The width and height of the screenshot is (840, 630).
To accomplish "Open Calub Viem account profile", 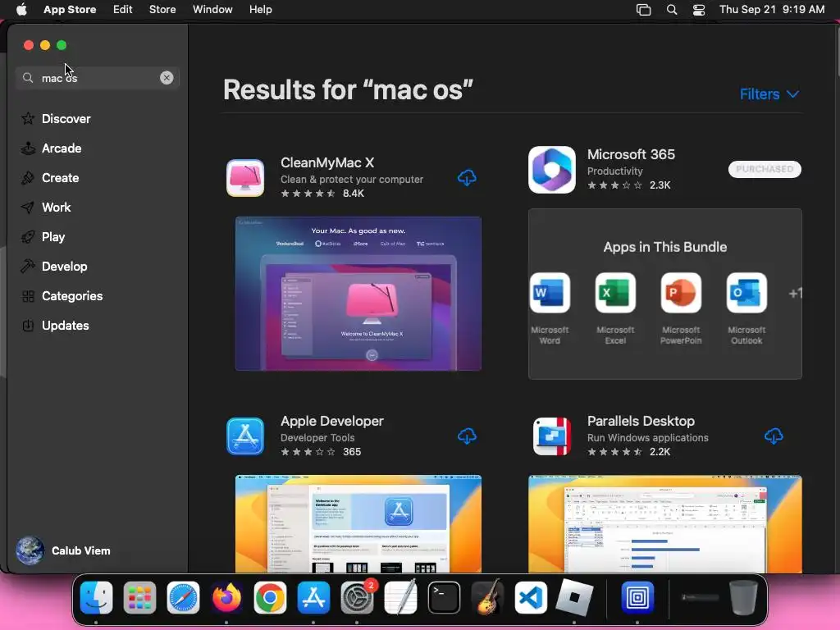I will click(x=63, y=550).
